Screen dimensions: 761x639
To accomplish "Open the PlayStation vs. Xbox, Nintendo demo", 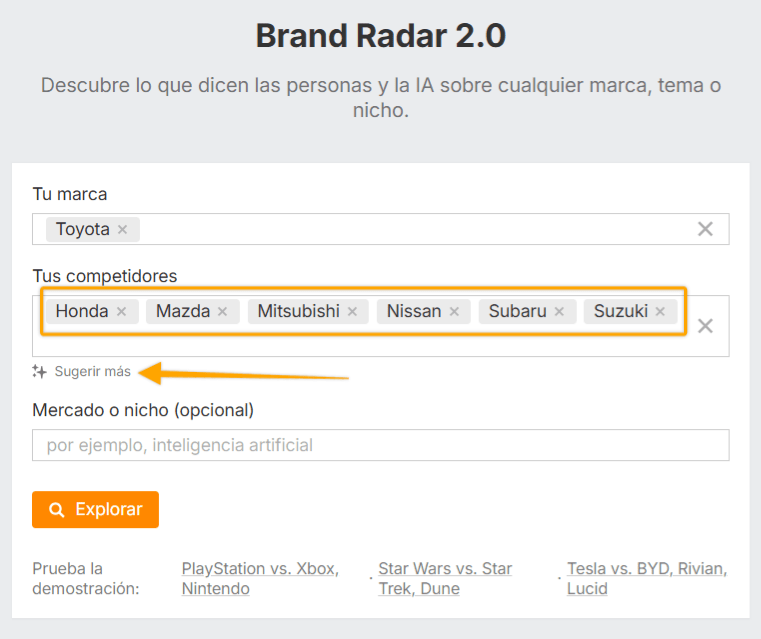I will tap(260, 578).
